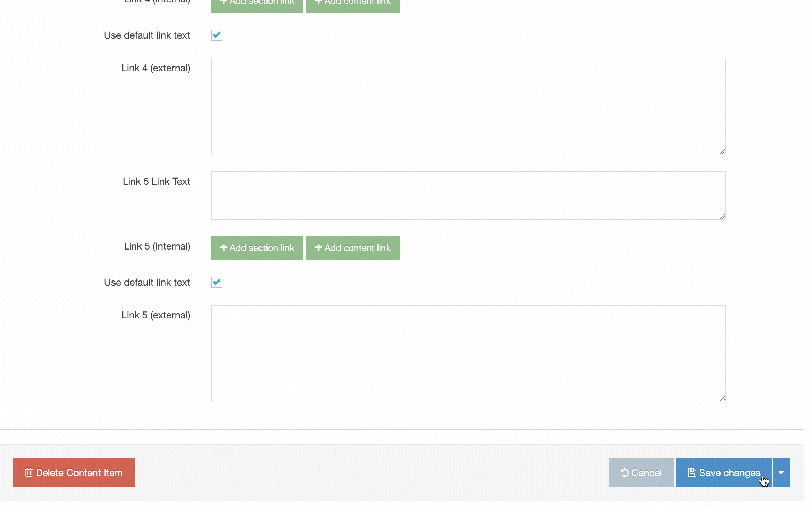Click Add content link for Link 5

click(x=353, y=248)
